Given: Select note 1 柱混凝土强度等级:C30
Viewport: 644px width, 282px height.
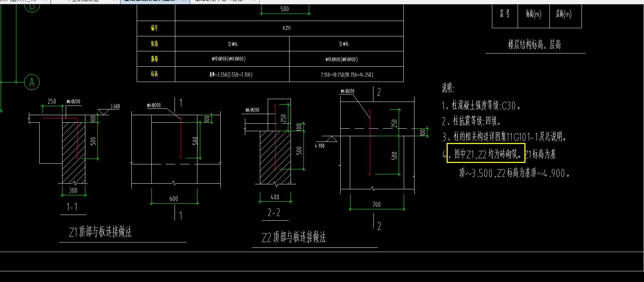Looking at the screenshot, I should pyautogui.click(x=481, y=106).
